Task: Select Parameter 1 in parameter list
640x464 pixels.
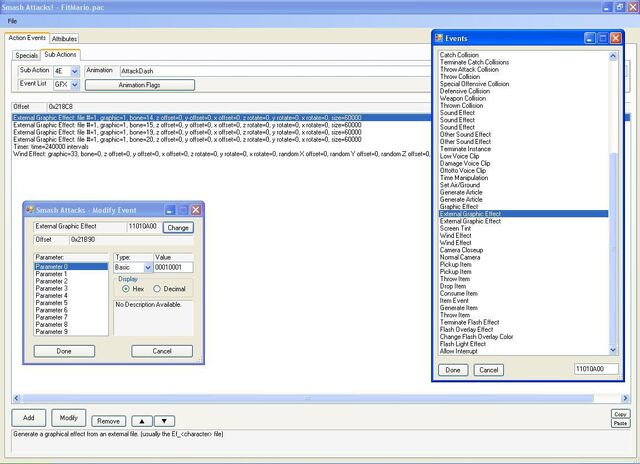Action: pyautogui.click(x=71, y=274)
